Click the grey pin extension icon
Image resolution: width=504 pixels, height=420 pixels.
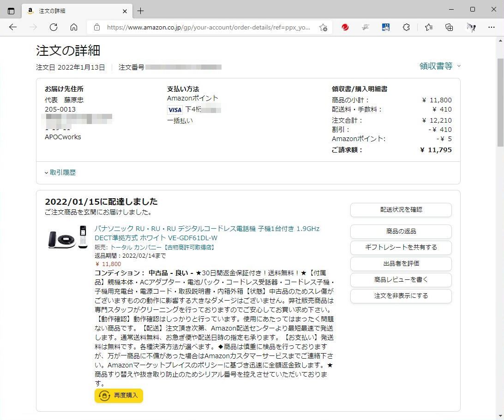(x=366, y=27)
